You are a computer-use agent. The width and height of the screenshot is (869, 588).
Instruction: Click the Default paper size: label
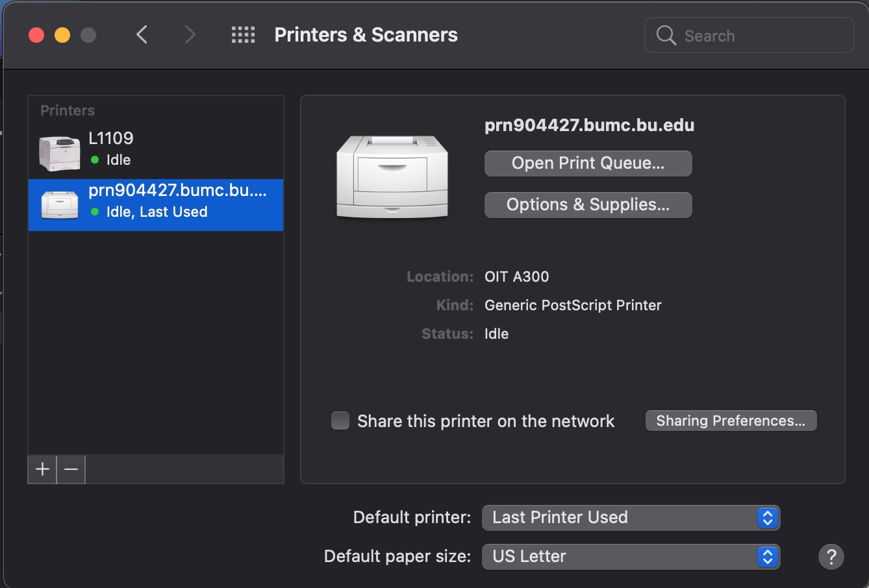pyautogui.click(x=397, y=556)
